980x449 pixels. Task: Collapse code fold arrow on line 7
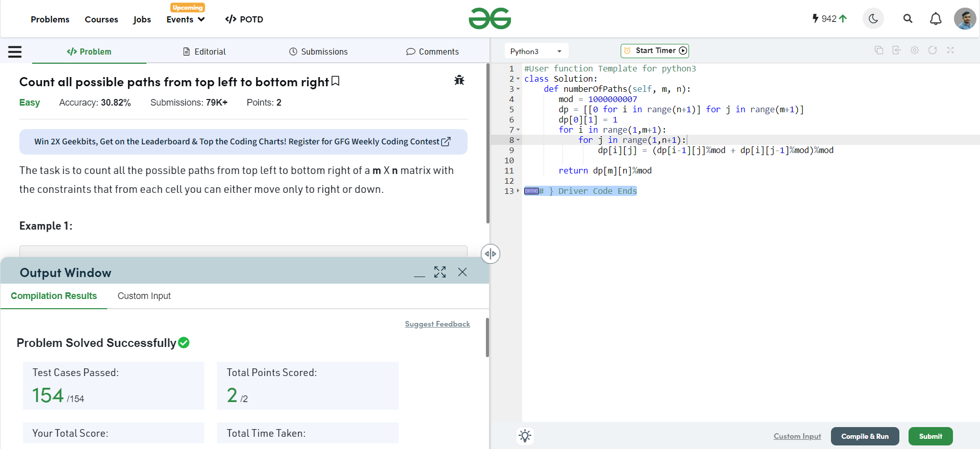518,130
